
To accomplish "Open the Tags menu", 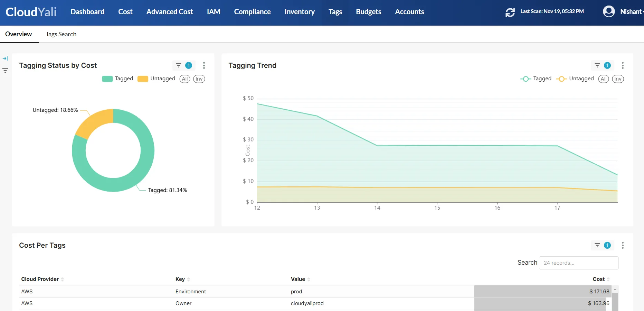I will pos(335,12).
